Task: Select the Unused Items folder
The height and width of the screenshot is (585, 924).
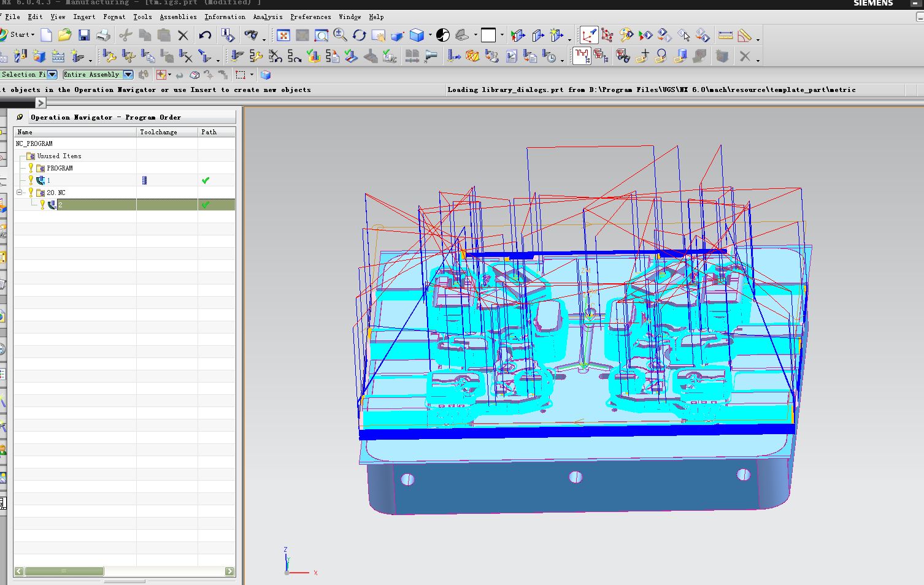Action: [59, 156]
